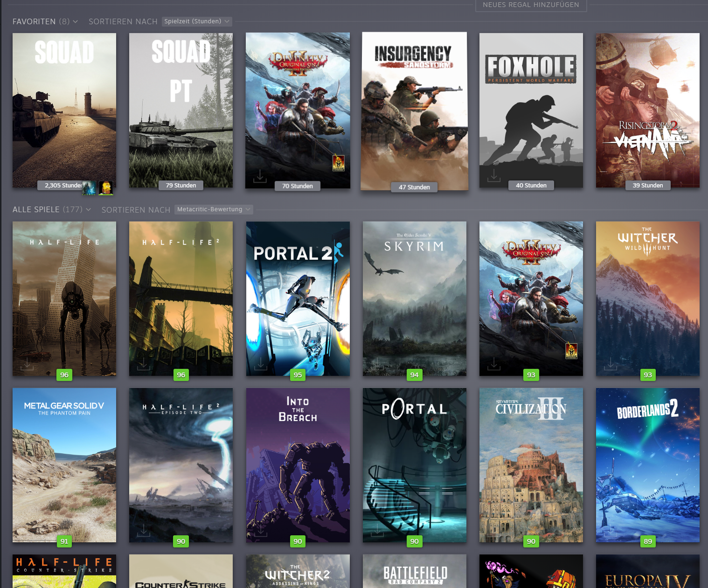The height and width of the screenshot is (588, 708).
Task: Click download icon on Foxhole cover
Action: point(494,175)
